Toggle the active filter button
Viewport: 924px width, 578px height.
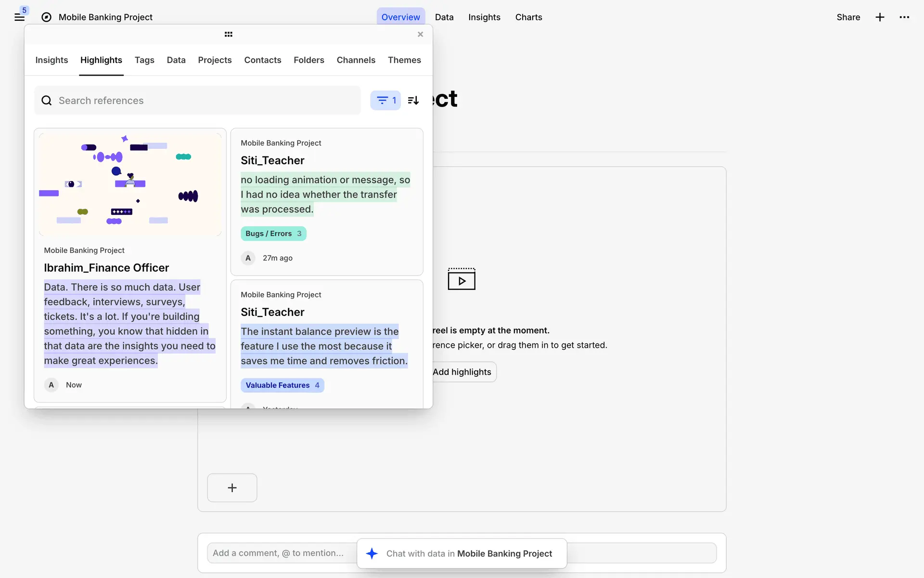(x=385, y=100)
